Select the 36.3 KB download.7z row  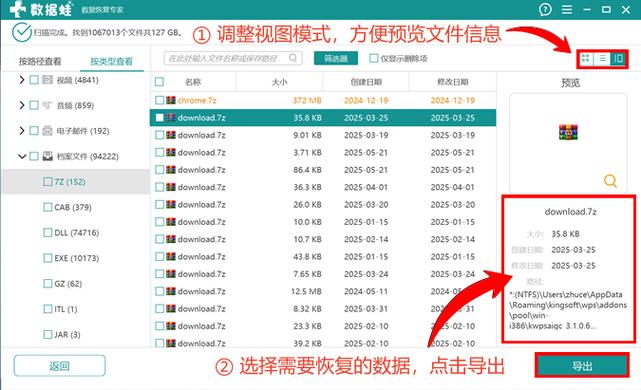[x=323, y=187]
